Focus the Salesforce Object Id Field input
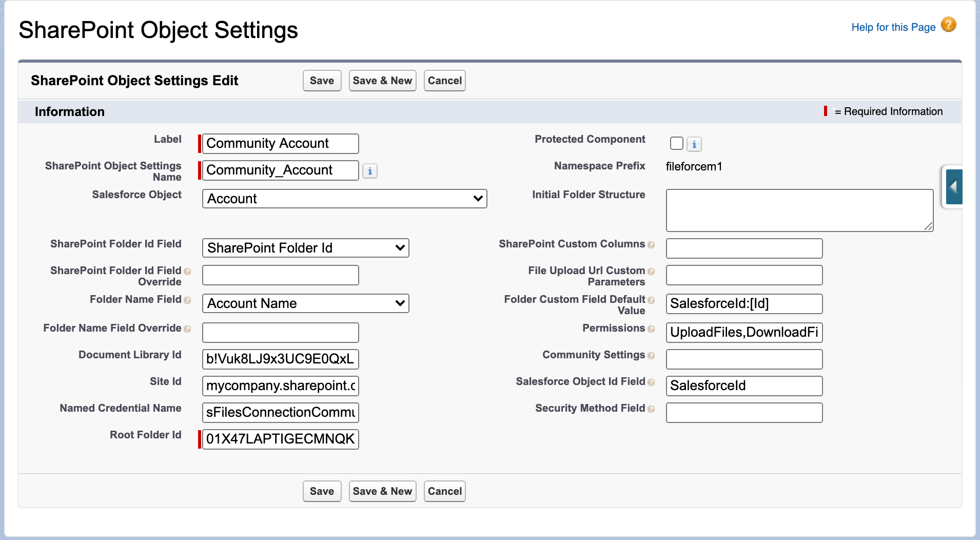Viewport: 980px width, 540px height. pyautogui.click(x=744, y=385)
